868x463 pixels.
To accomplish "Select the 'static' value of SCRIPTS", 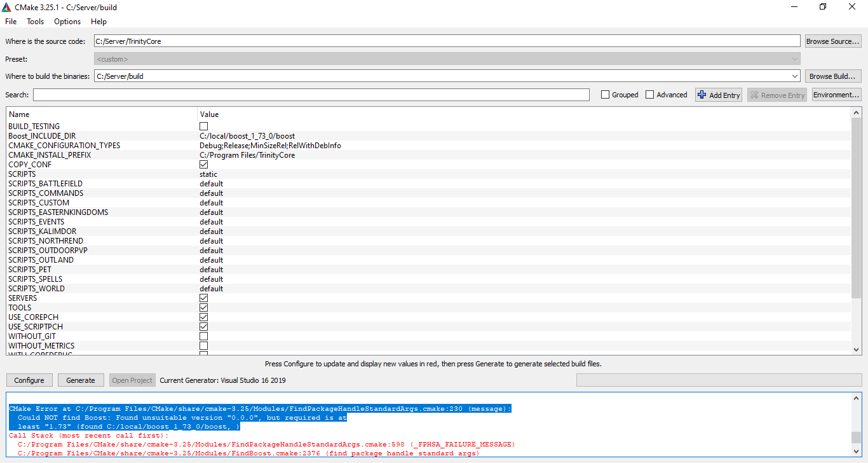I will click(x=208, y=174).
